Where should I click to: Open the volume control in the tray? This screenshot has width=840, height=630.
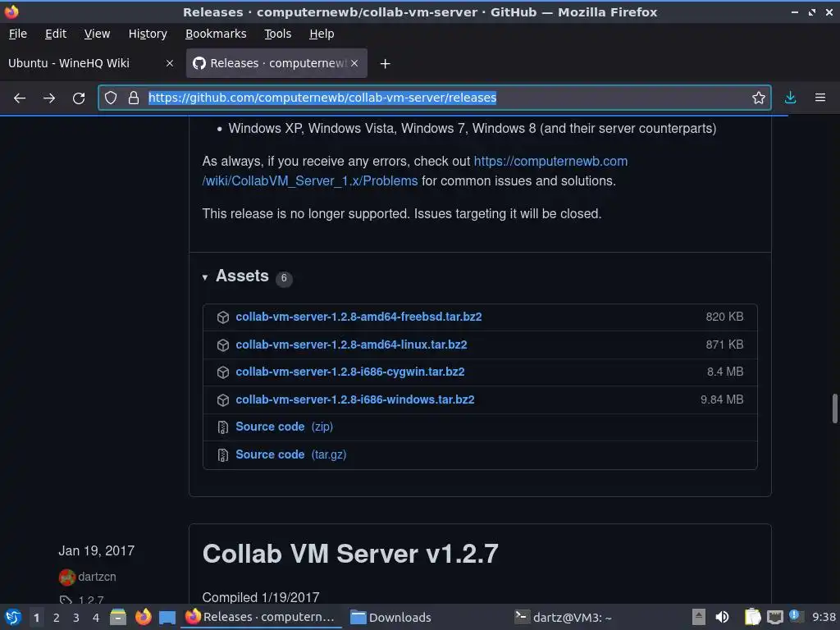(x=722, y=617)
